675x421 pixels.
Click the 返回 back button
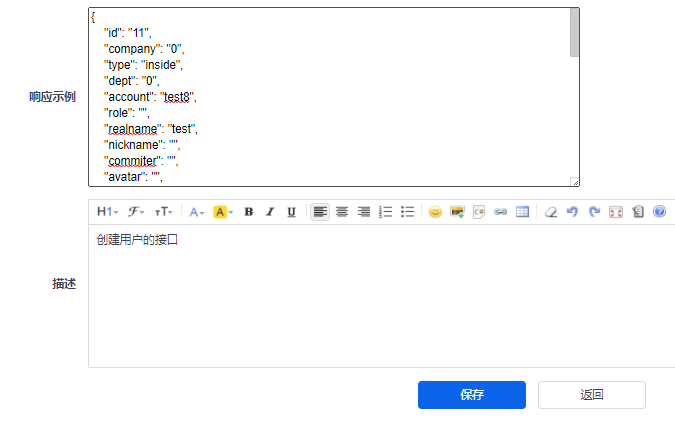point(591,395)
